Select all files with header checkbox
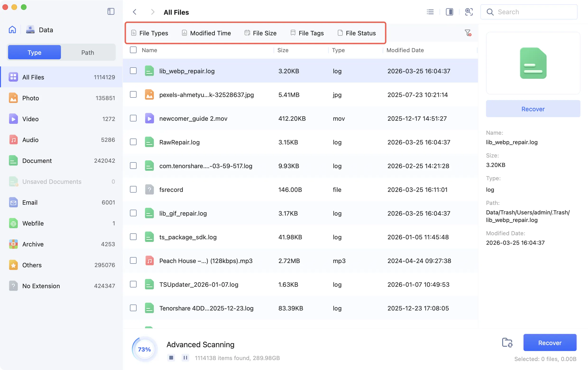The height and width of the screenshot is (370, 588). coord(133,50)
